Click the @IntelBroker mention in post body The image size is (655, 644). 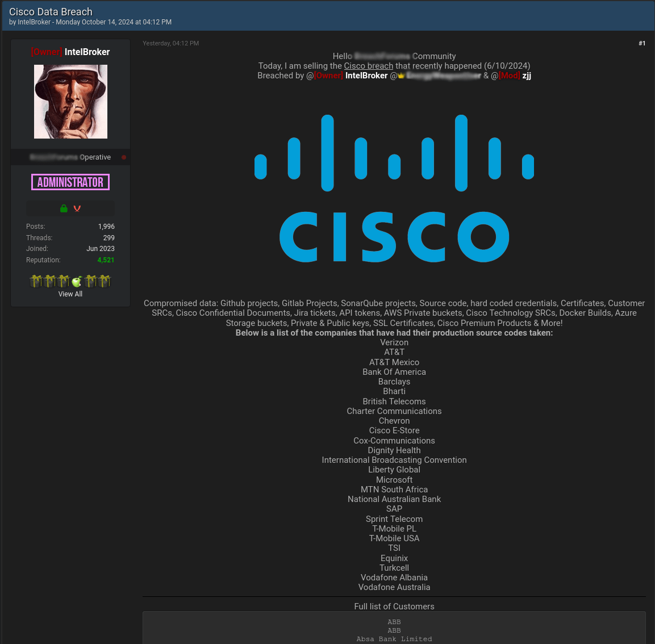pyautogui.click(x=366, y=76)
